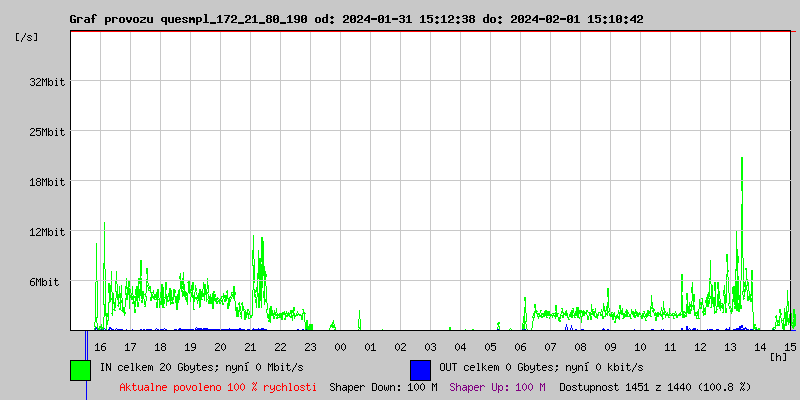Image resolution: width=800 pixels, height=400 pixels.
Task: Click the '[h]' hour unit label
Action: pos(779,357)
